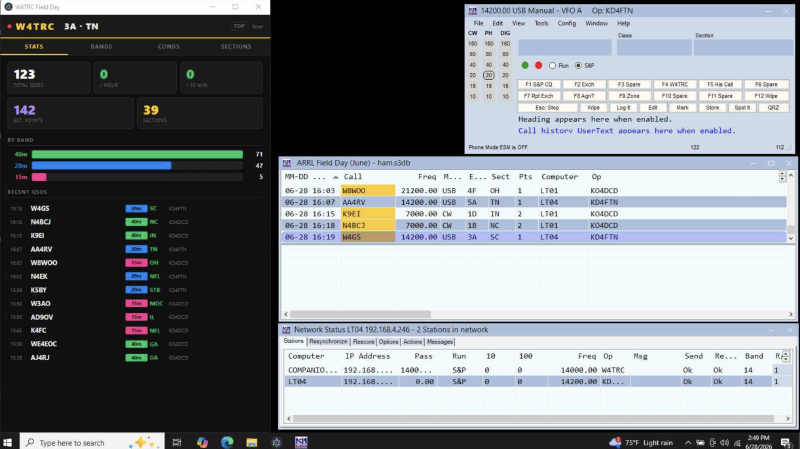Open the Rescore tab in Network Status
The image size is (800, 449).
pyautogui.click(x=363, y=342)
